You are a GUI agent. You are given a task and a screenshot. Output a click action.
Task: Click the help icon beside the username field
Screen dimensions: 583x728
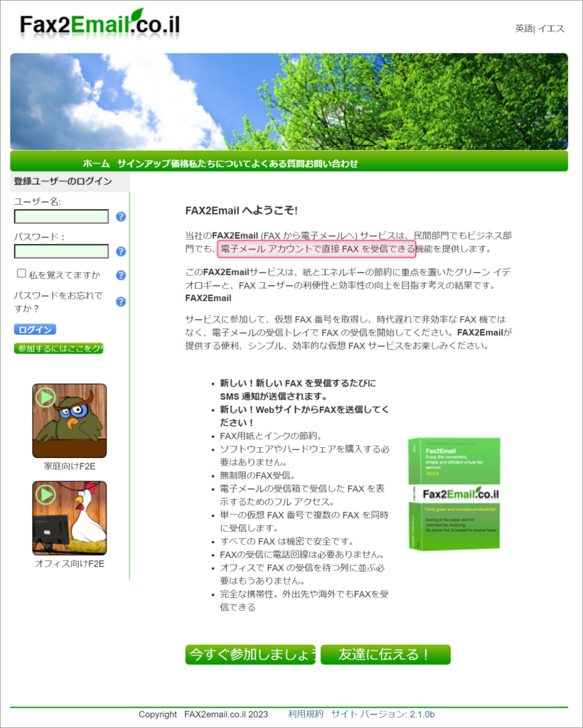tap(121, 216)
